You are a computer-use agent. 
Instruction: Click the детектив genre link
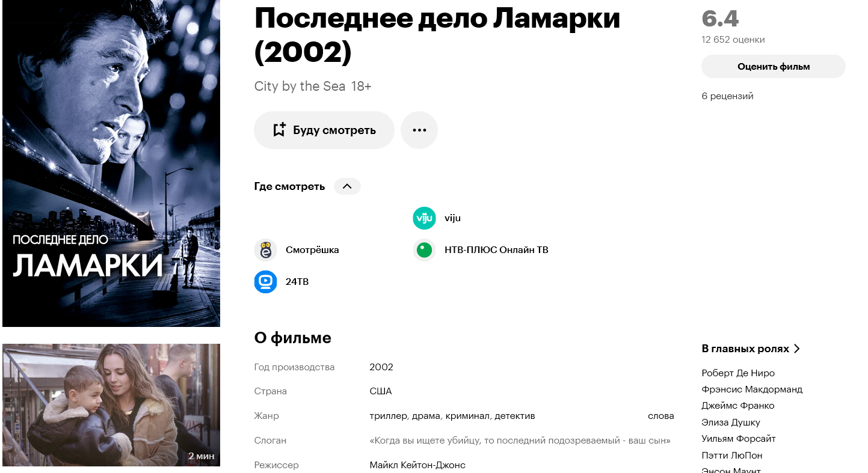coord(514,416)
